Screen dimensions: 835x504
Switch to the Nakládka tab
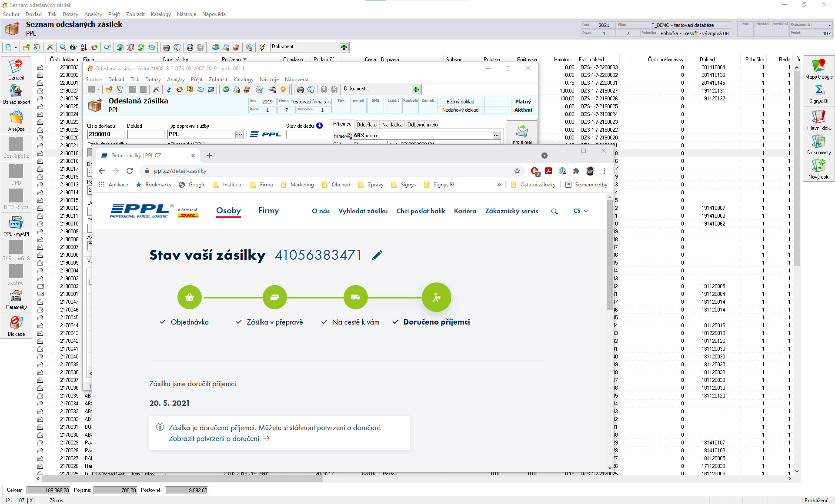pos(392,125)
